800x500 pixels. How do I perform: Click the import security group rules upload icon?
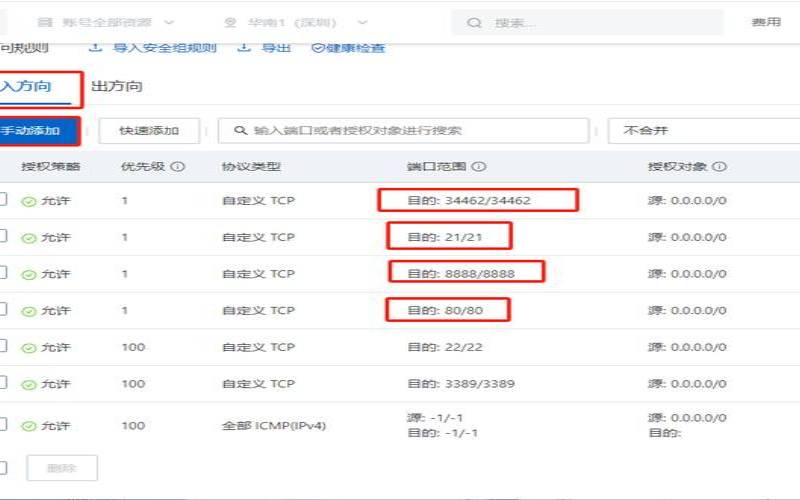[x=95, y=47]
